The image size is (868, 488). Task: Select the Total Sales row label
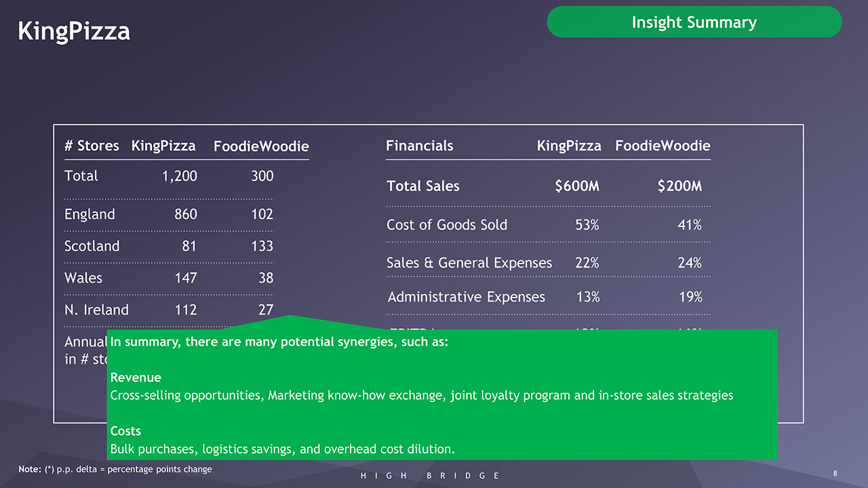click(422, 186)
